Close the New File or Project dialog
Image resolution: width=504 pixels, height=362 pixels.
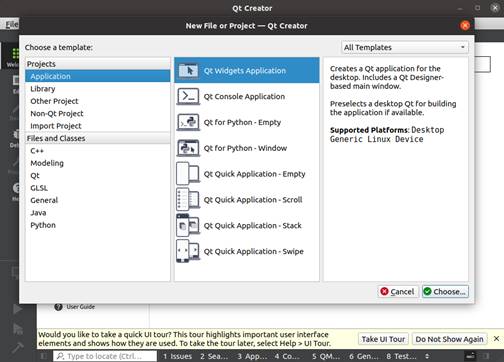click(x=465, y=25)
